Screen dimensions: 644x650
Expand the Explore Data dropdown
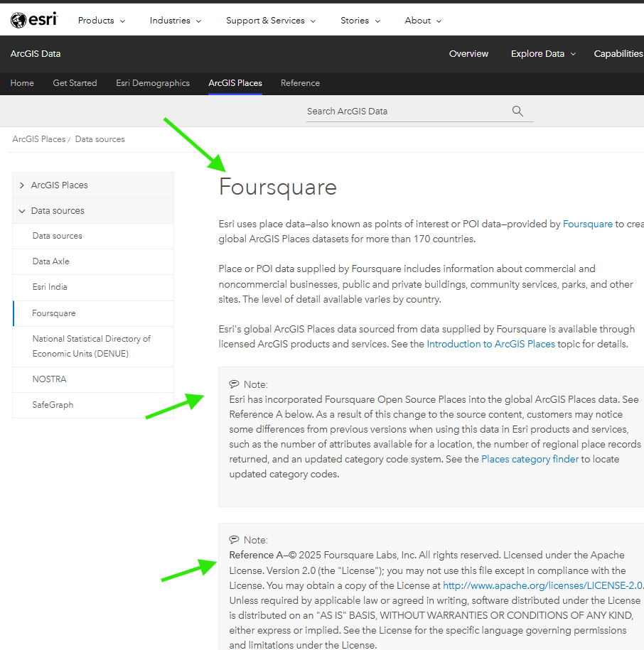pyautogui.click(x=543, y=54)
